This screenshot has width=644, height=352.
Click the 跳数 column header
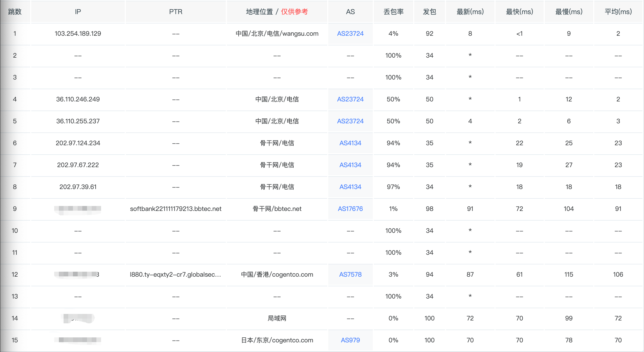15,12
